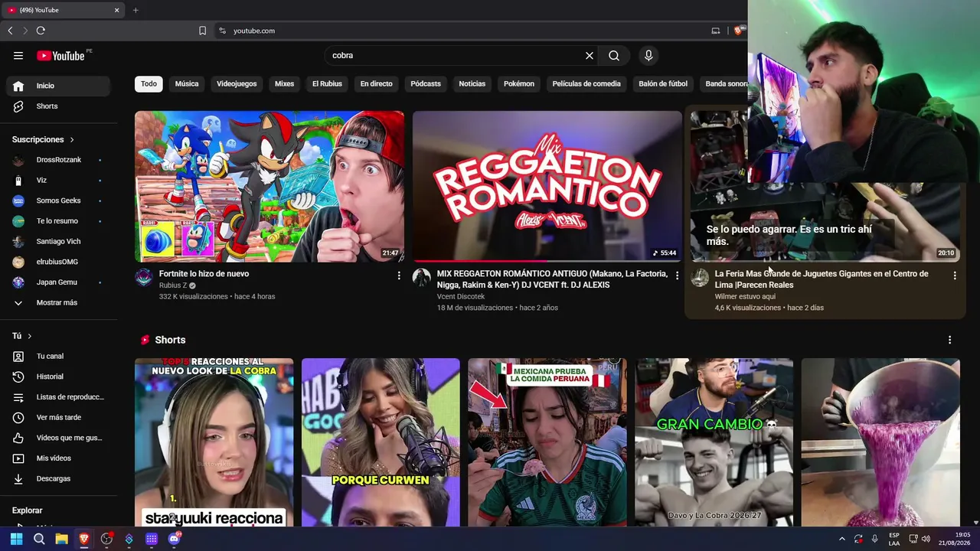
Task: Open the Windows Start menu
Action: pos(16,539)
